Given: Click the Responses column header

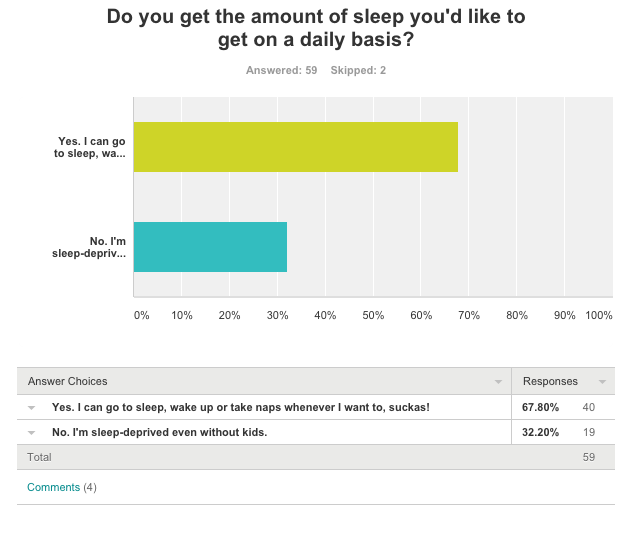Looking at the screenshot, I should click(550, 382).
